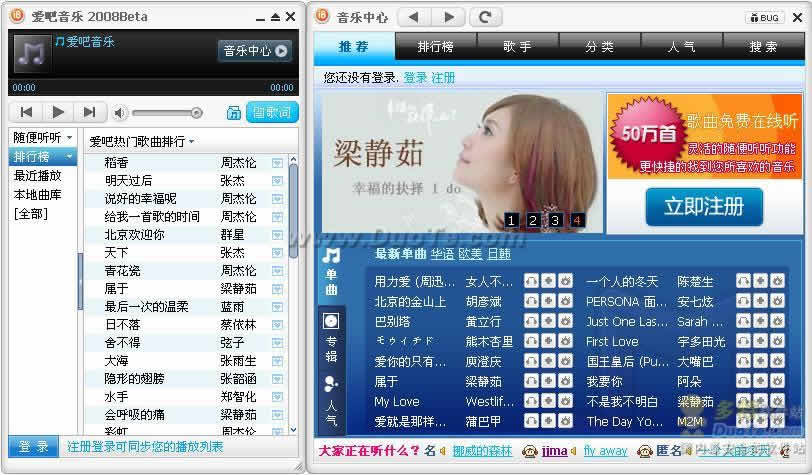Listen to First Love via headphone icon
This screenshot has width=812, height=475.
click(x=743, y=341)
